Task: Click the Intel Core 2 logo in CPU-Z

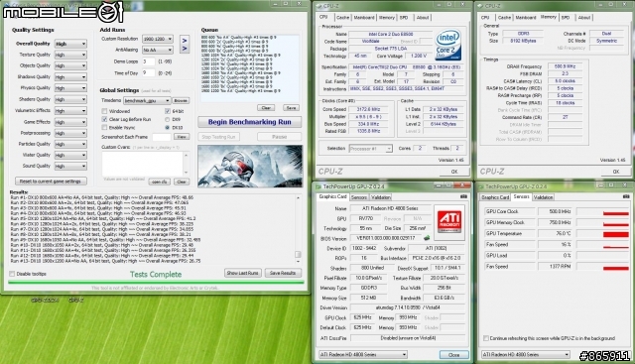Action: point(447,45)
